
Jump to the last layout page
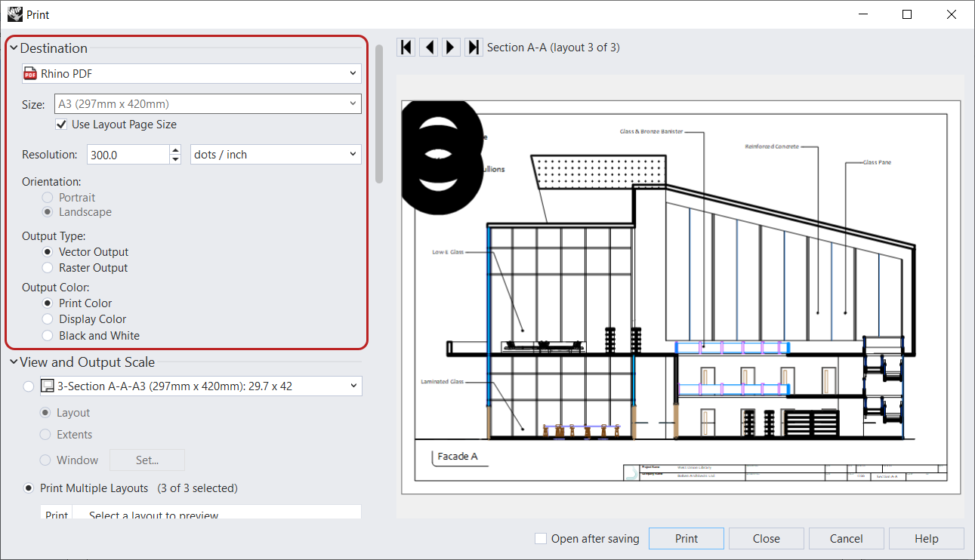pyautogui.click(x=474, y=48)
